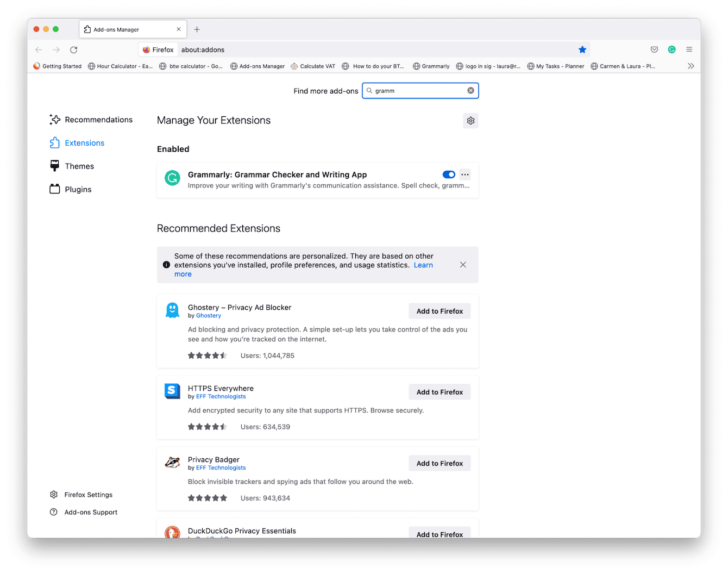Open the Tools for all add-ons gear menu
This screenshot has width=728, height=574.
(x=470, y=121)
